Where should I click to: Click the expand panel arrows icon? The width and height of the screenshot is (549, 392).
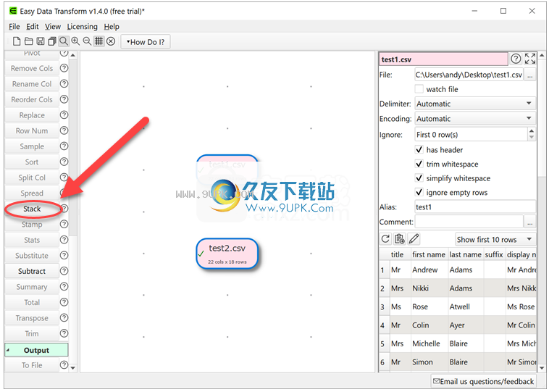click(530, 59)
